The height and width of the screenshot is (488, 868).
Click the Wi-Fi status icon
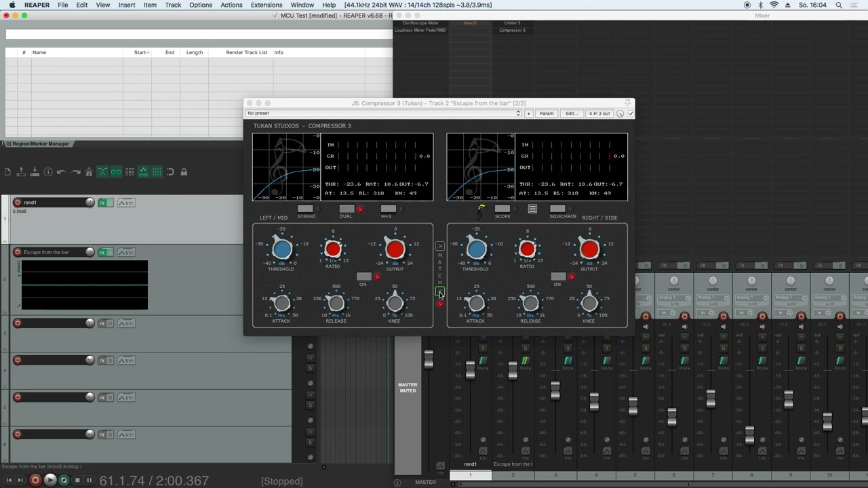coord(774,5)
